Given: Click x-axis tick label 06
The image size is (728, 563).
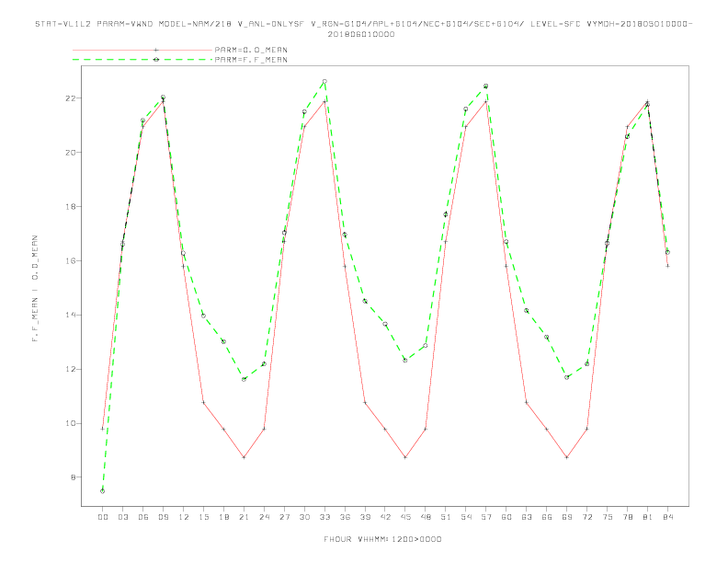Looking at the screenshot, I should (143, 517).
